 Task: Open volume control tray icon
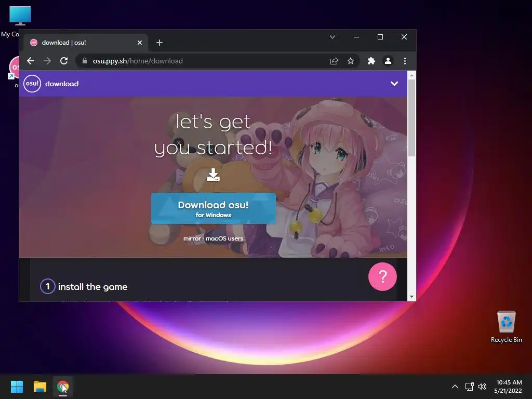click(x=482, y=387)
